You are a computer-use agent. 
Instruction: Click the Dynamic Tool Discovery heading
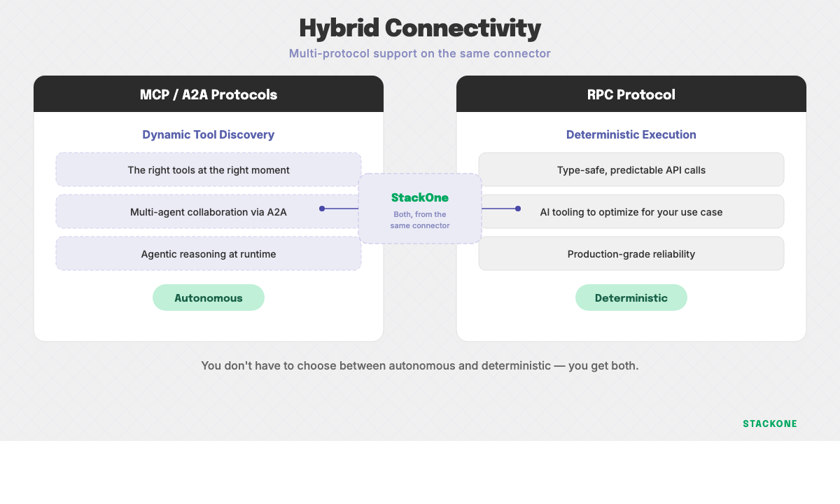pyautogui.click(x=209, y=134)
